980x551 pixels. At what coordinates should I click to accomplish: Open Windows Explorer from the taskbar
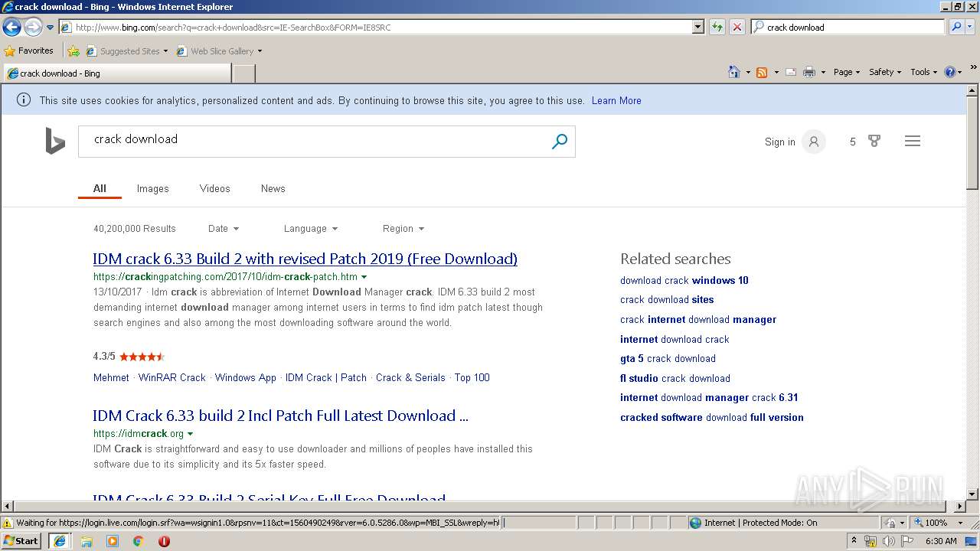(x=87, y=541)
